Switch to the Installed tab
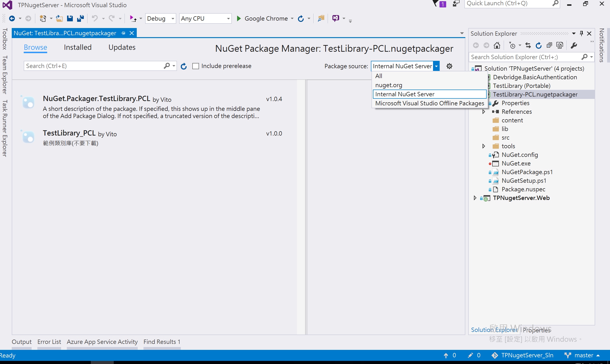Viewport: 610px width, 364px height. coord(78,47)
